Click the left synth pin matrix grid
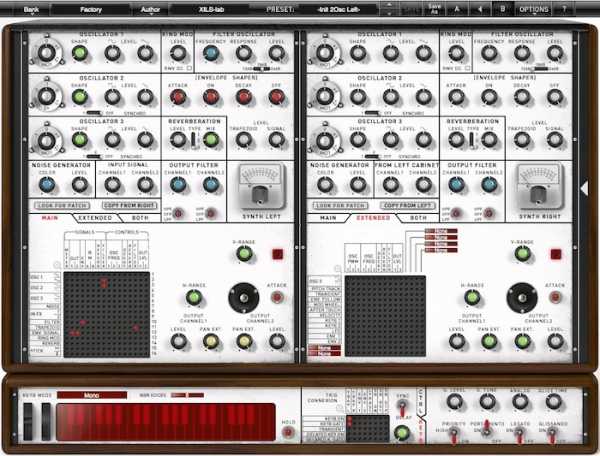Viewport: 600px width, 456px height. [x=107, y=315]
